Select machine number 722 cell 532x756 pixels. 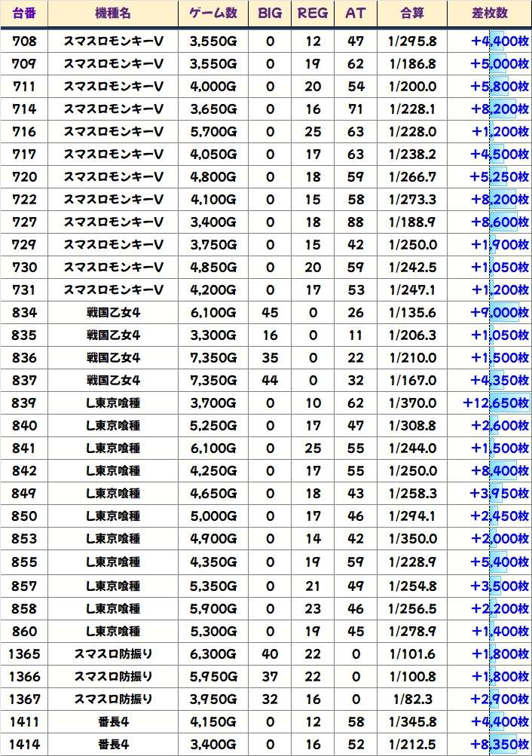click(x=24, y=200)
